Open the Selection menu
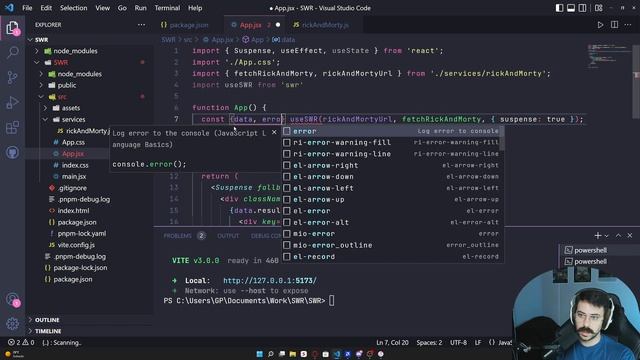Viewport: 640px width, 360px height. tap(73, 8)
